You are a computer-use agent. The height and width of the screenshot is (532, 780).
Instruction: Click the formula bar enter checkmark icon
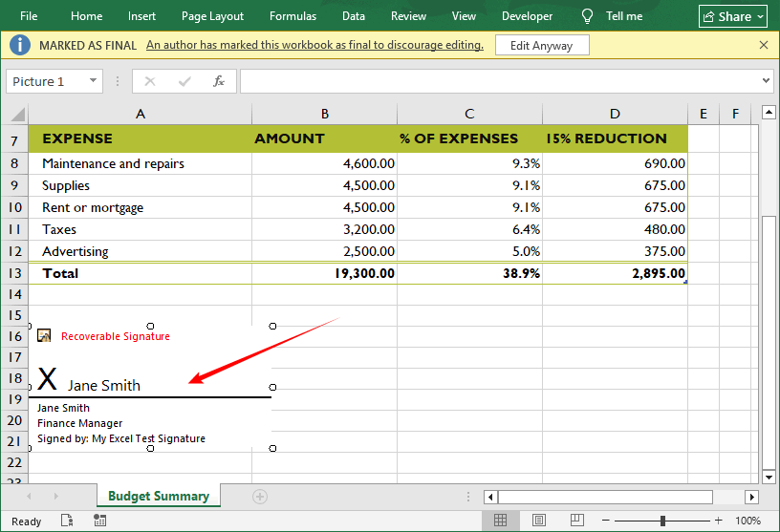[184, 81]
